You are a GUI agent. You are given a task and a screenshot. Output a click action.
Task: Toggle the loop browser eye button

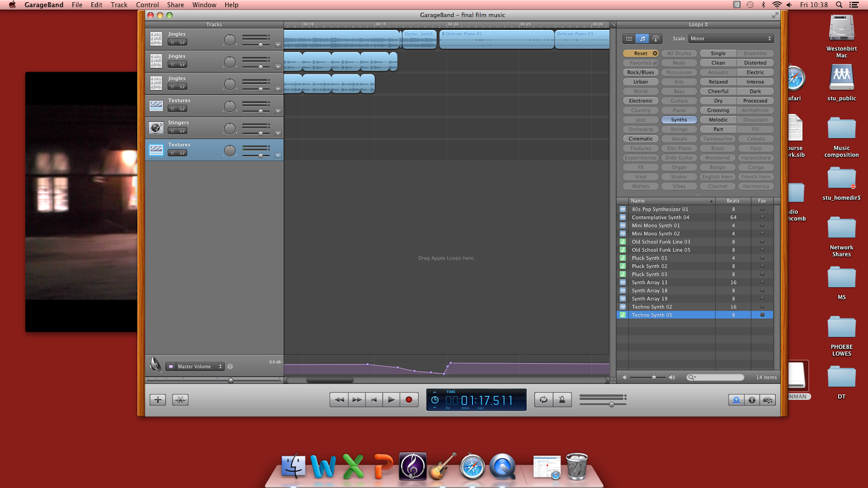pyautogui.click(x=736, y=400)
